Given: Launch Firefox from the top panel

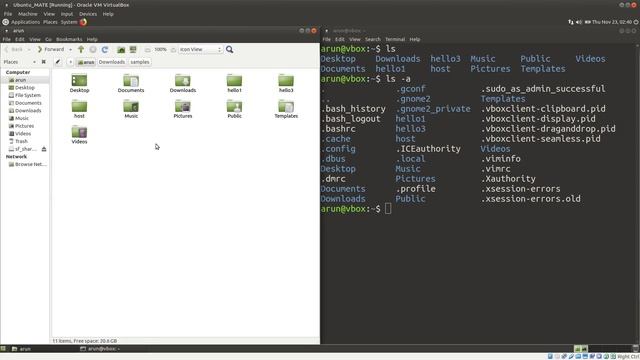Looking at the screenshot, I should (83, 22).
